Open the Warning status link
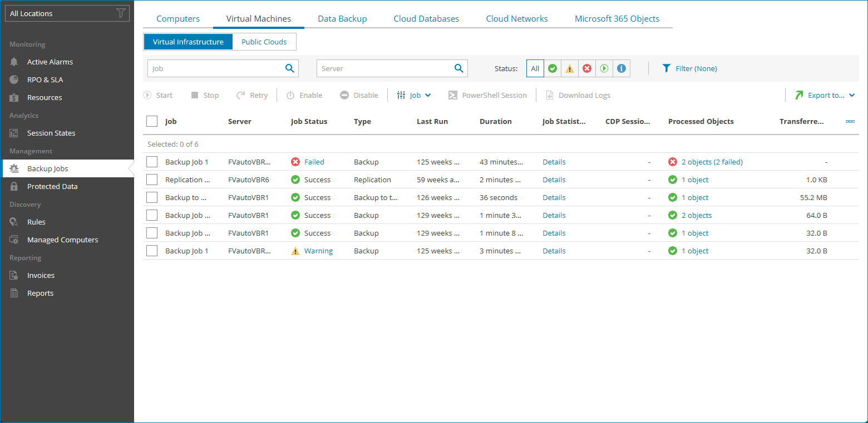The image size is (868, 423). tap(318, 251)
